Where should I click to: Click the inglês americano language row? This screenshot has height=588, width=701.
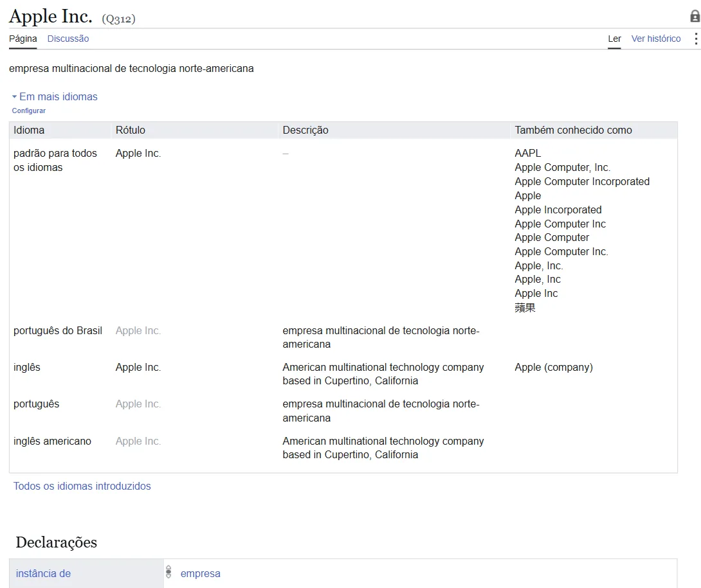tap(343, 448)
